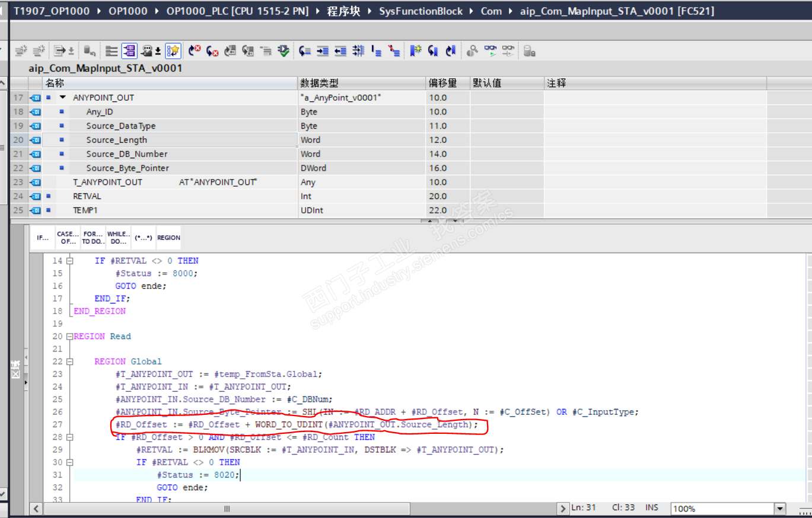Image resolution: width=812 pixels, height=518 pixels.
Task: Select T1907_OP1000 in the breadcrumb path
Action: pos(52,11)
